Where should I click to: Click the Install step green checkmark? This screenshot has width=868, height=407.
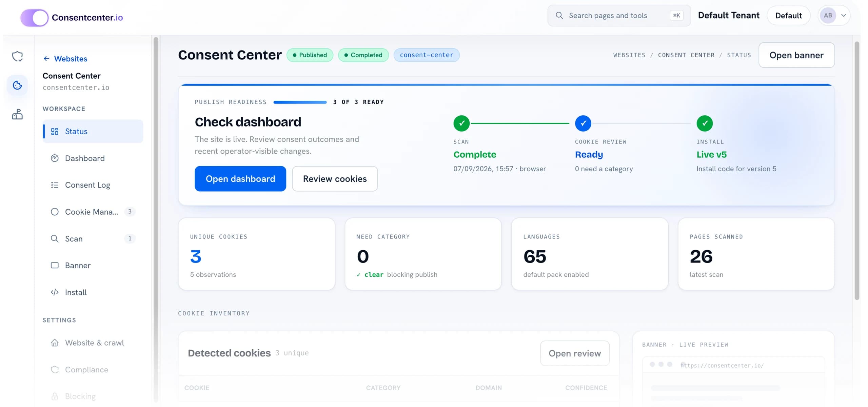705,123
